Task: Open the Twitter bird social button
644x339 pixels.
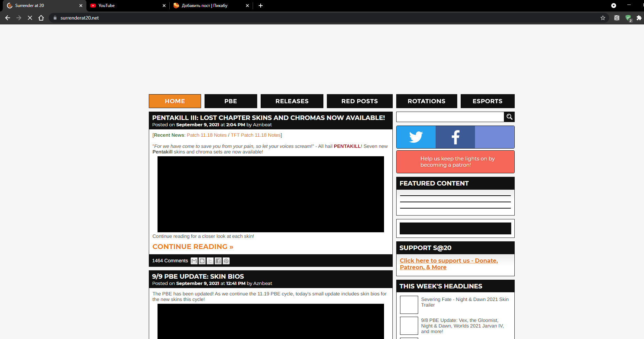Action: point(416,137)
